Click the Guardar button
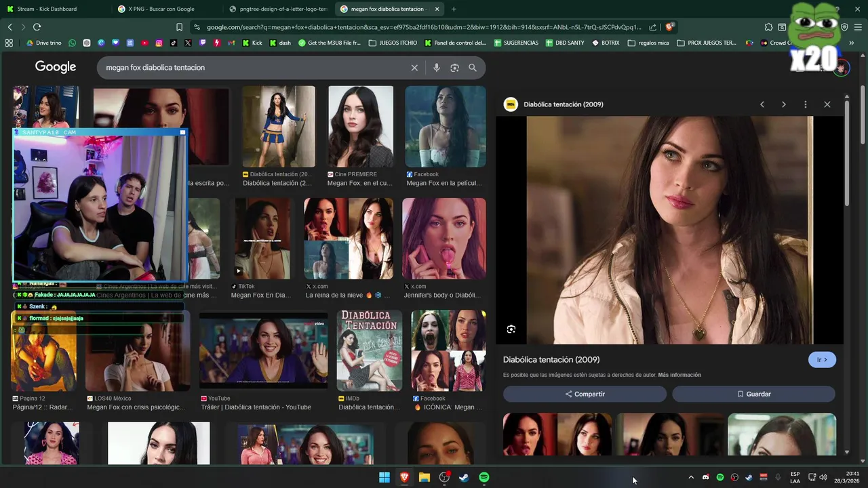The height and width of the screenshot is (488, 868). point(753,394)
